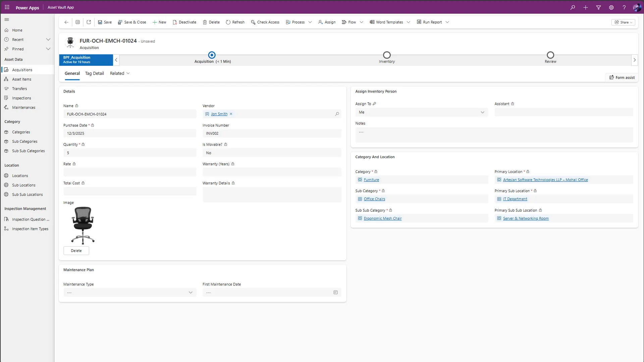Click Delete button under the chair image
This screenshot has width=644, height=362.
coord(76,251)
